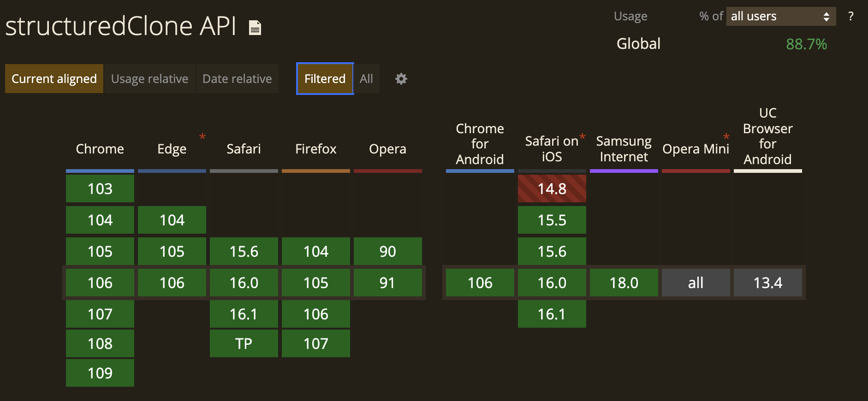This screenshot has height=401, width=868.
Task: Switch to Usage relative view
Action: click(x=150, y=79)
